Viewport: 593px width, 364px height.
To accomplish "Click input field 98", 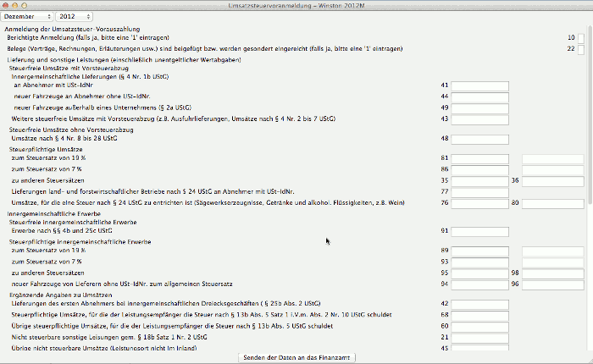I will (553, 273).
